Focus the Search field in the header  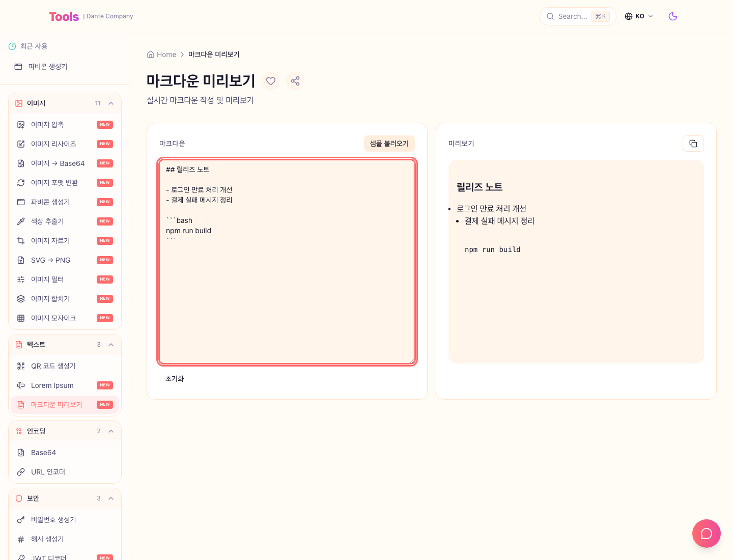tap(578, 16)
